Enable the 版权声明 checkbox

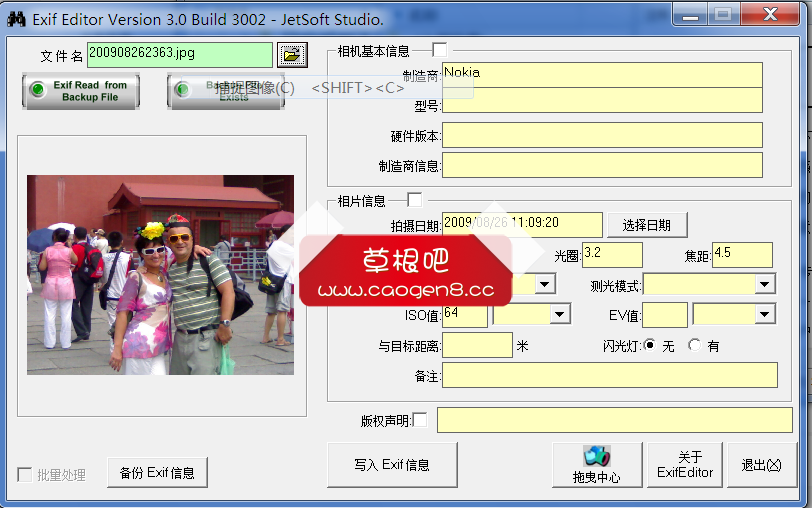[420, 420]
